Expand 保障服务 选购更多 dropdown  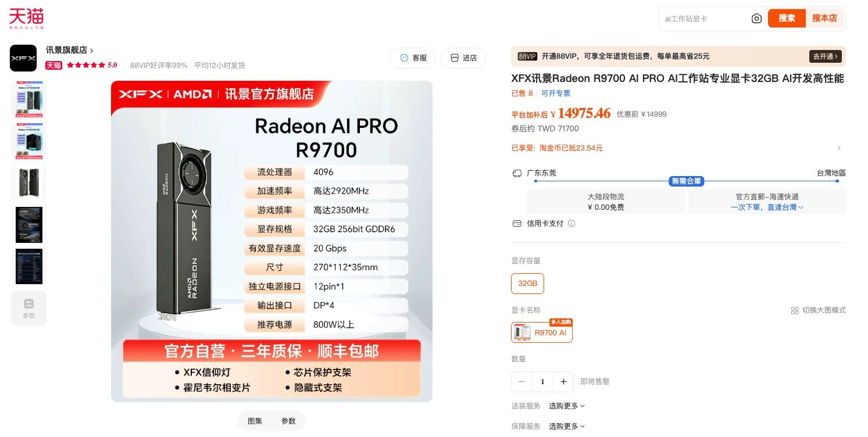567,426
